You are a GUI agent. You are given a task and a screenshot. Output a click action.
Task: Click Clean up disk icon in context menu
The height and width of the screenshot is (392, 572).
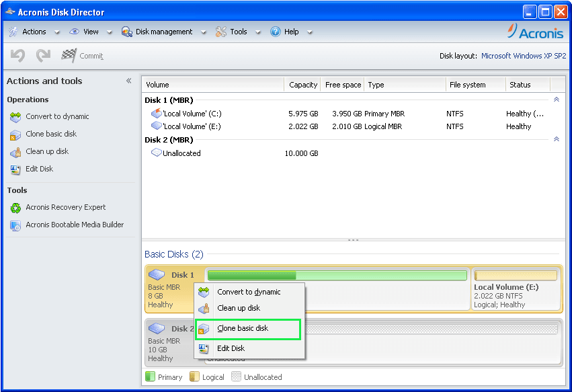click(204, 309)
